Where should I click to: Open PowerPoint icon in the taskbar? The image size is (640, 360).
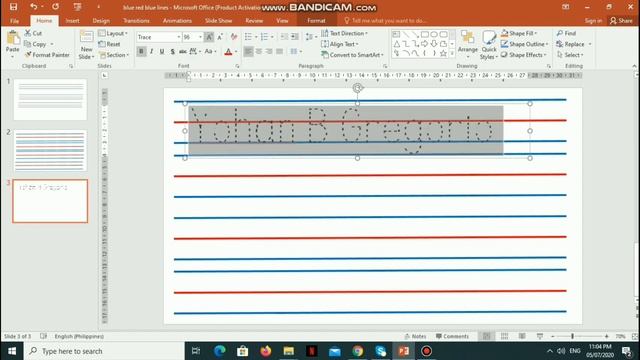pyautogui.click(x=404, y=351)
